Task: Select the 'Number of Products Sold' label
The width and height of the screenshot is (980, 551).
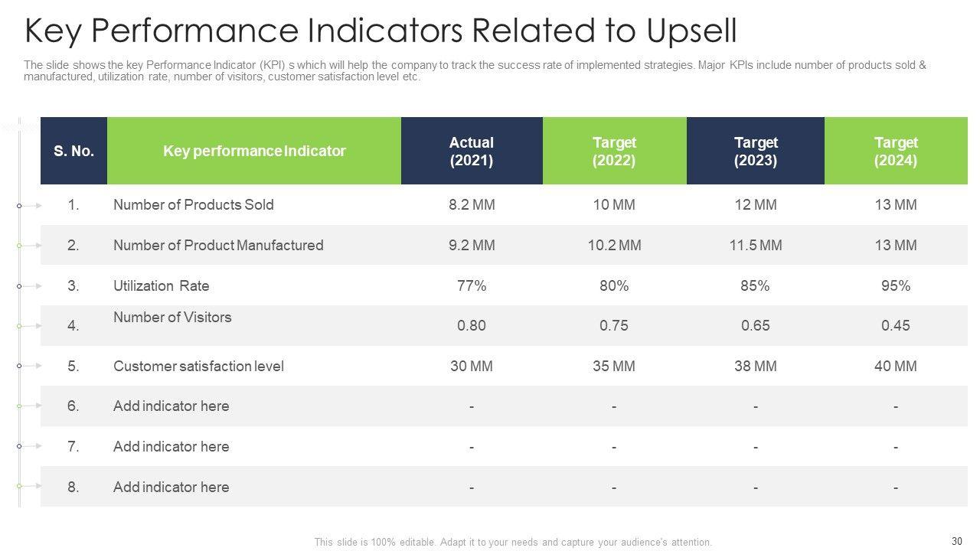Action: click(x=193, y=205)
